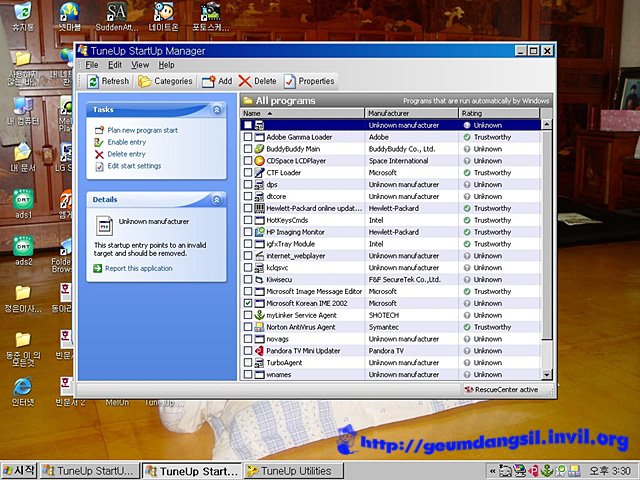Tick the igfxTray Module checkbox
640x480 pixels.
(x=248, y=244)
